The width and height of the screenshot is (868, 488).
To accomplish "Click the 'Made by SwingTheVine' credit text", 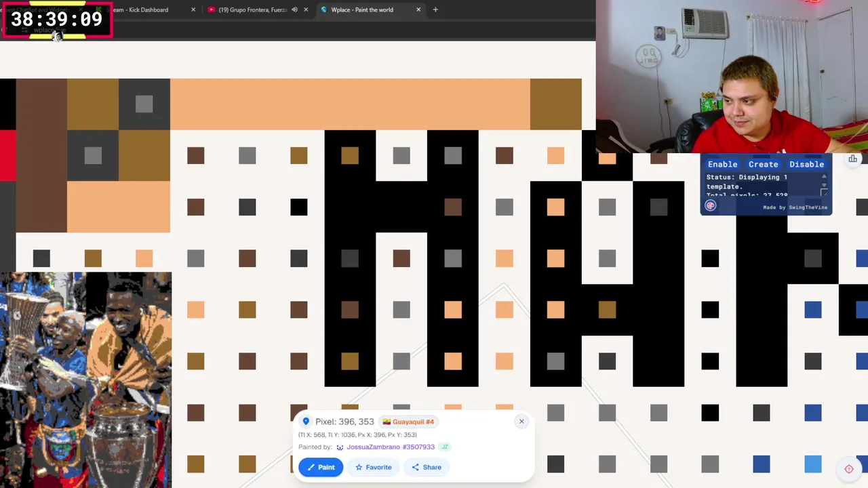I will tap(795, 207).
